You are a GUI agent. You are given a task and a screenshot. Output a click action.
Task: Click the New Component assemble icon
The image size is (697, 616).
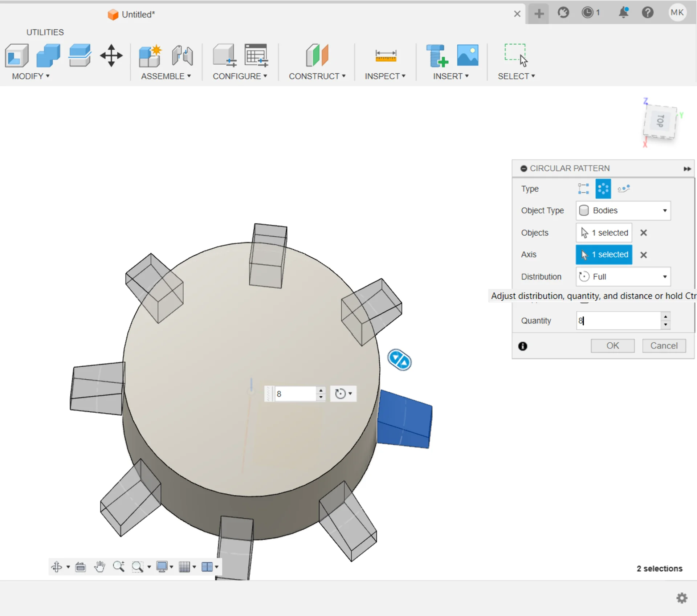tap(150, 56)
